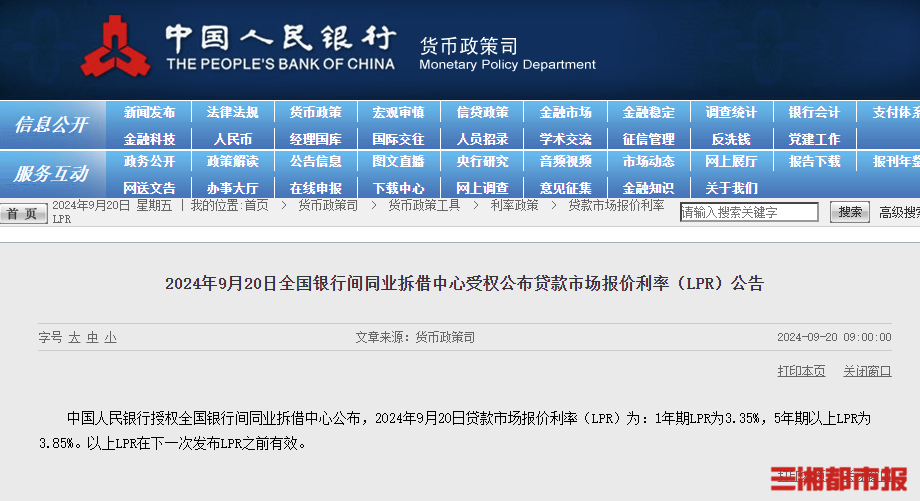920x501 pixels.
Task: Open the 反洗钱 section
Action: 731,139
